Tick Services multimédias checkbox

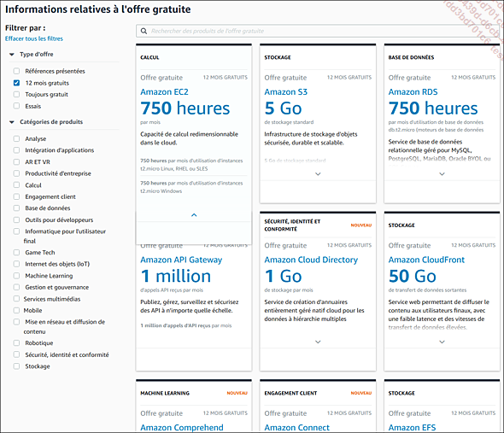[x=16, y=299]
